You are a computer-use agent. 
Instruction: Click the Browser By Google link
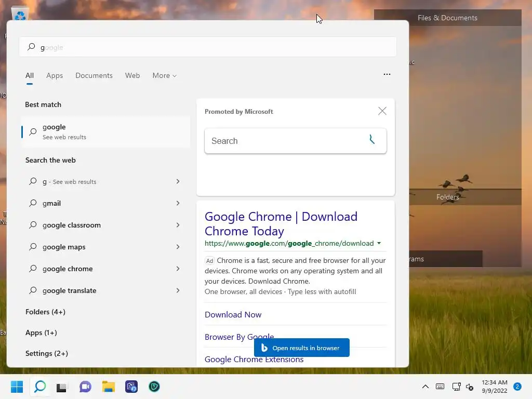pos(239,337)
